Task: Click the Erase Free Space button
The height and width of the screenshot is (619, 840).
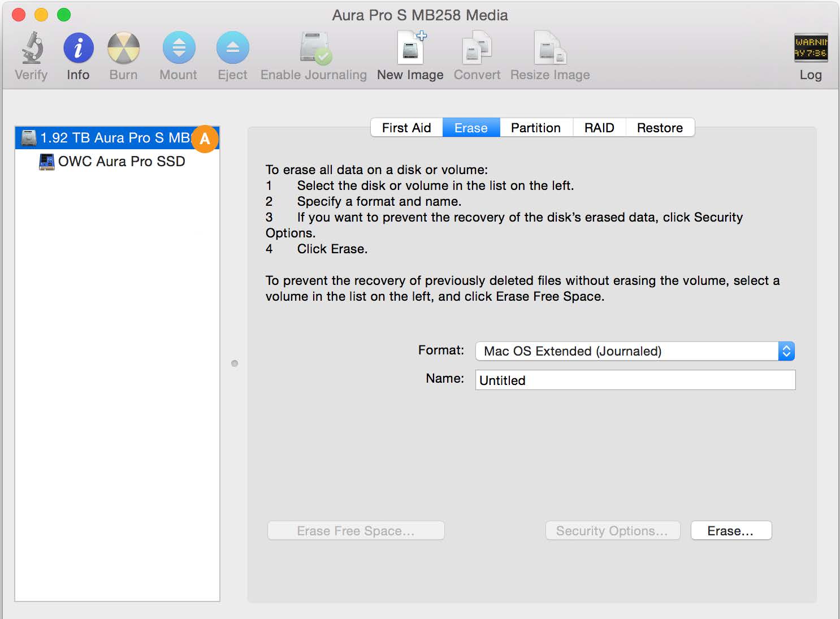Action: pyautogui.click(x=356, y=530)
